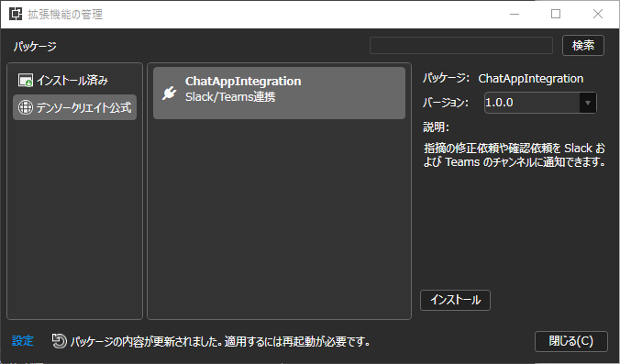Click the パッケージ: ChatAppIntegration label
Screen dimensions: 620x364
click(503, 78)
